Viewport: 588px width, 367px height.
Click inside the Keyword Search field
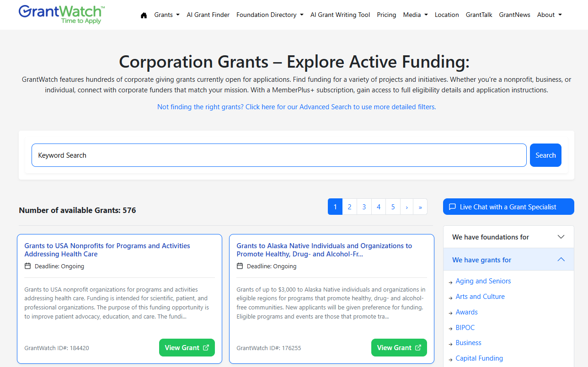[278, 155]
